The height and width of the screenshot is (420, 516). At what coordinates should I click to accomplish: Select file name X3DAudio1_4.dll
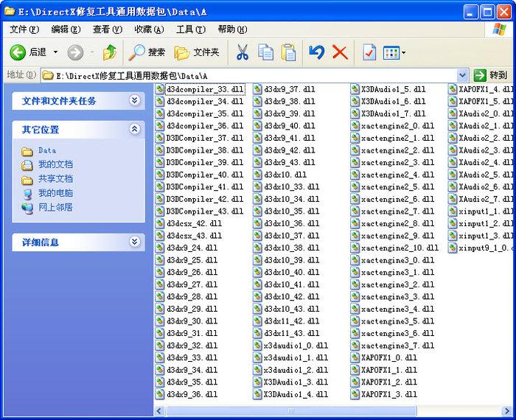point(296,394)
